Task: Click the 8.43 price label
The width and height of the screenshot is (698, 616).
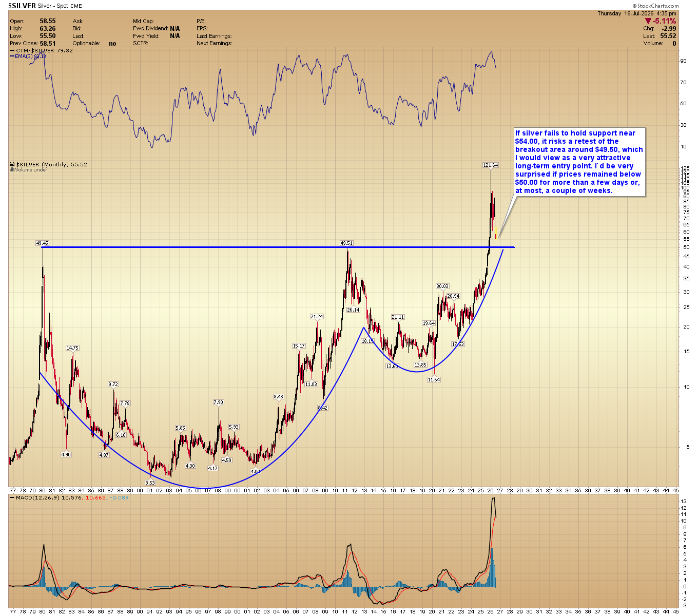Action: coord(278,397)
